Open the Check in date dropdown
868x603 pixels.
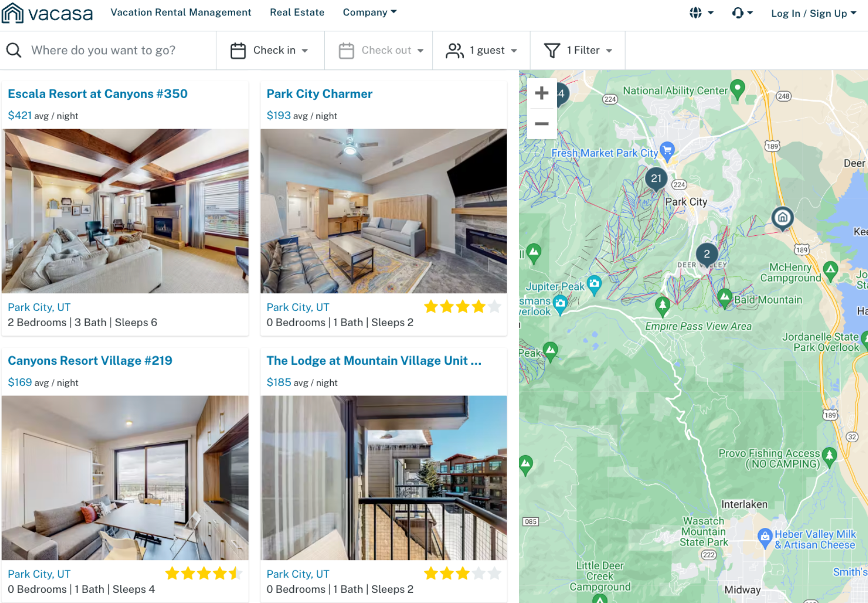[269, 50]
